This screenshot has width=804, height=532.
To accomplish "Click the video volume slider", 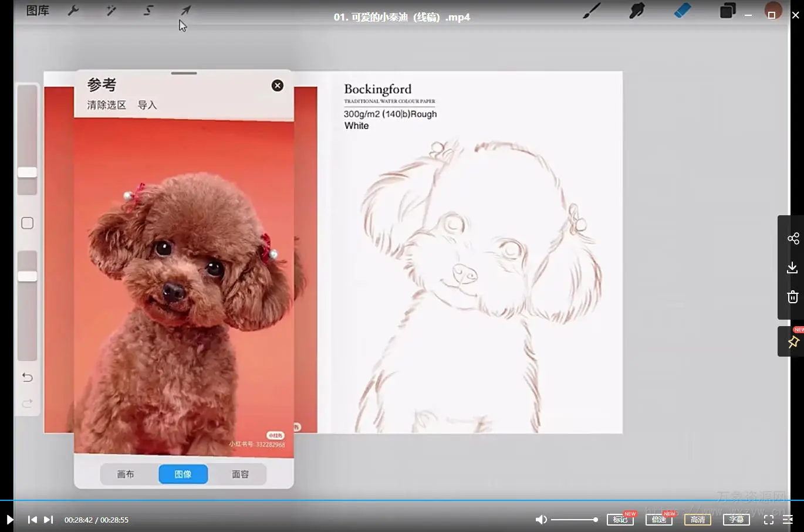I will coord(574,520).
